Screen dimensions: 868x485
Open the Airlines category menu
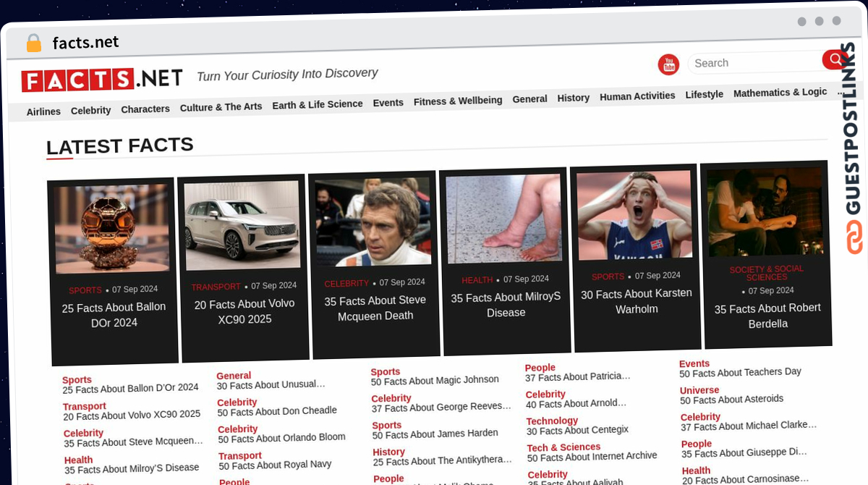(43, 111)
